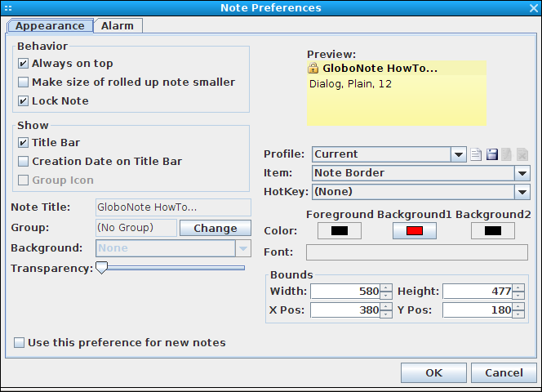Viewport: 542px width, 392px height.
Task: Open the red Background1 color swatch
Action: pos(415,231)
